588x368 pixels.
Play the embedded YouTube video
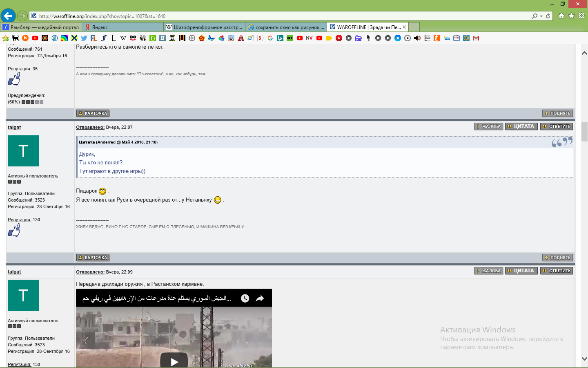(x=174, y=361)
